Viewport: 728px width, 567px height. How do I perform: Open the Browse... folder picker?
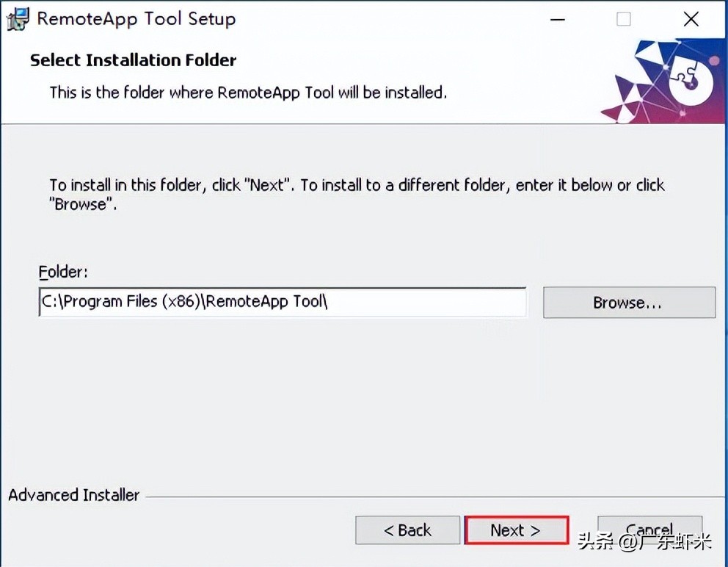(x=629, y=303)
